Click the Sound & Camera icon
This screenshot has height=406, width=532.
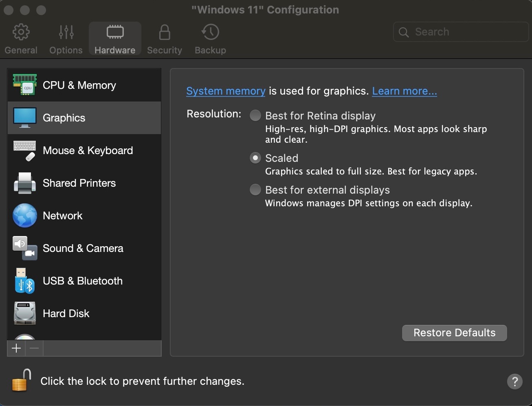coord(25,248)
